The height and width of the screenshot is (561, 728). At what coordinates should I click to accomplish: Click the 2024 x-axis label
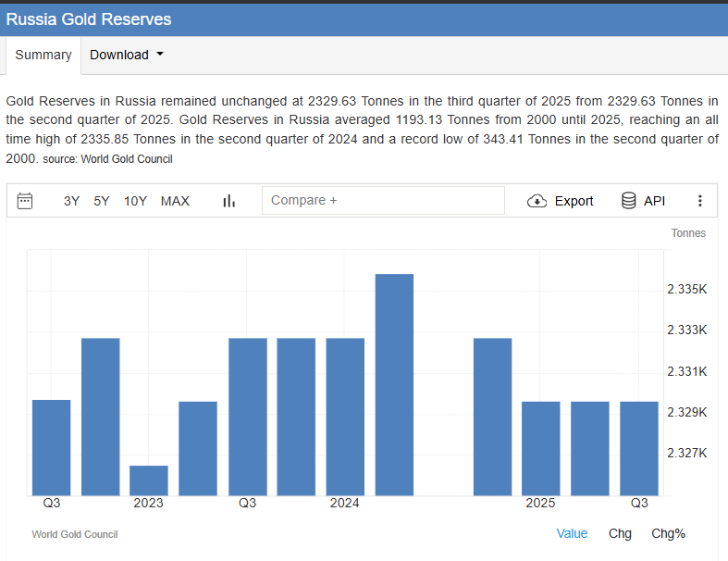(x=344, y=503)
